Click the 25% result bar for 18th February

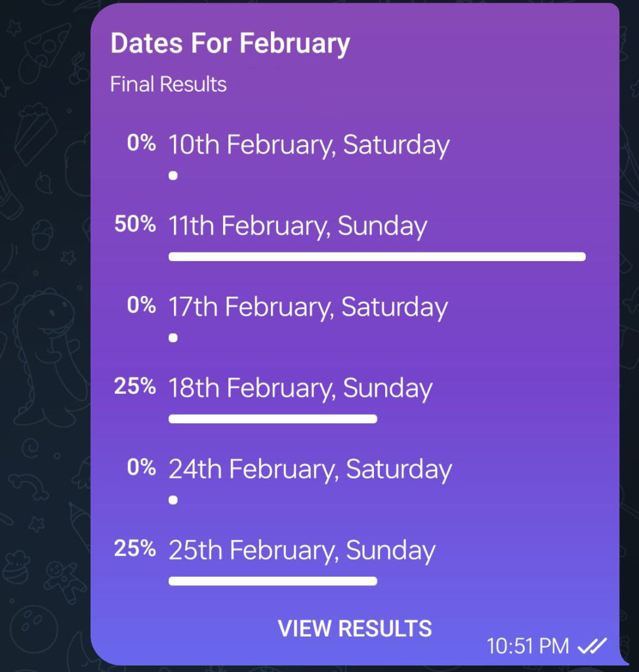[272, 419]
